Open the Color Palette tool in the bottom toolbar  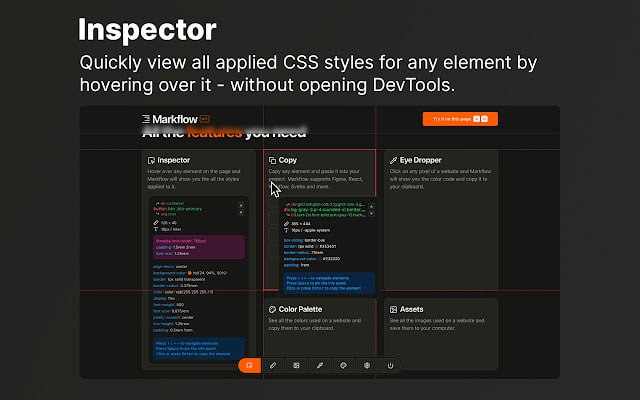(x=343, y=365)
